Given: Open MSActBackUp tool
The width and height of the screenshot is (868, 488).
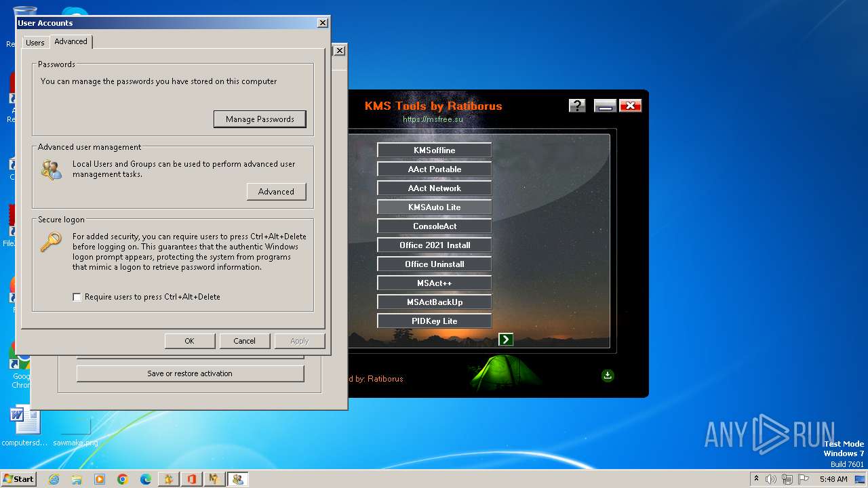Looking at the screenshot, I should click(434, 302).
